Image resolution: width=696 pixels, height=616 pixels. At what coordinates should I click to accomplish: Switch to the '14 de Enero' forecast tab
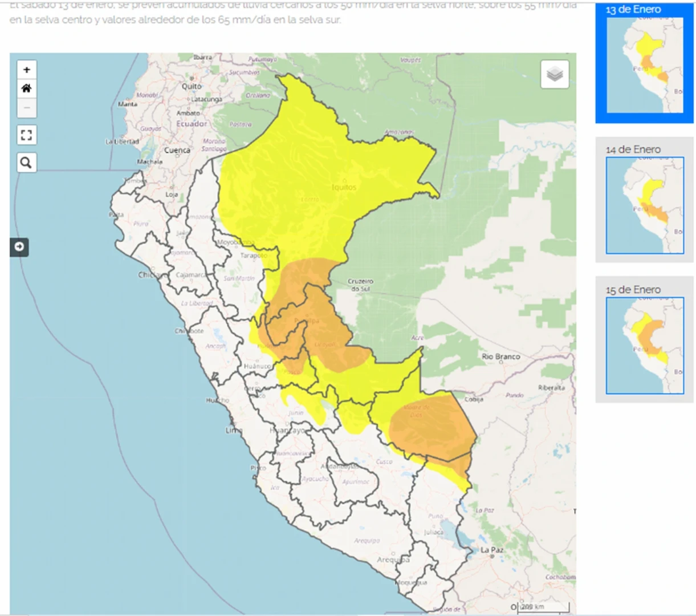click(x=645, y=204)
